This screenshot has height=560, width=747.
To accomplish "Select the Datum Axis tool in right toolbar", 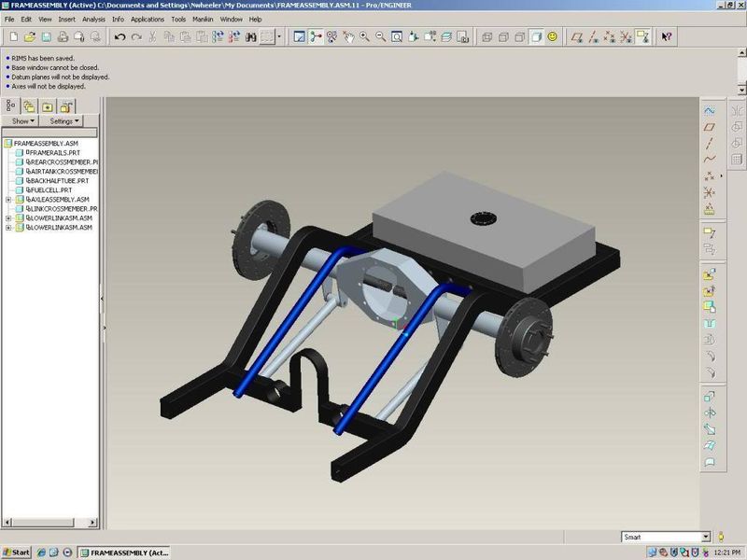I will tap(710, 143).
